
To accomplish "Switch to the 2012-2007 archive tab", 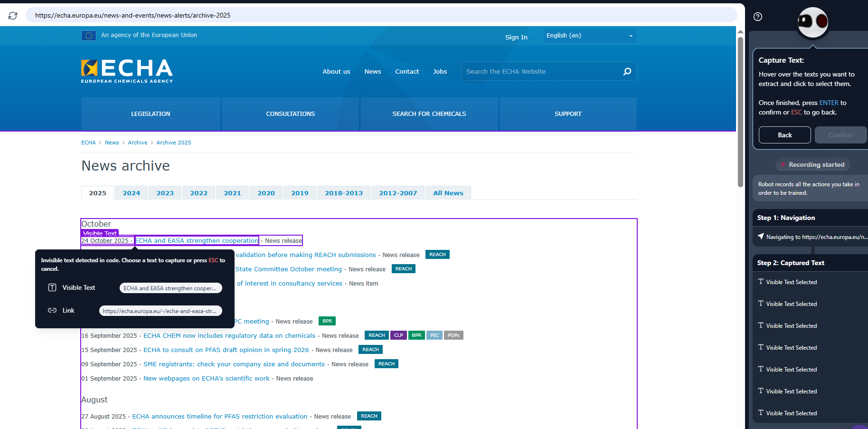I will (398, 193).
